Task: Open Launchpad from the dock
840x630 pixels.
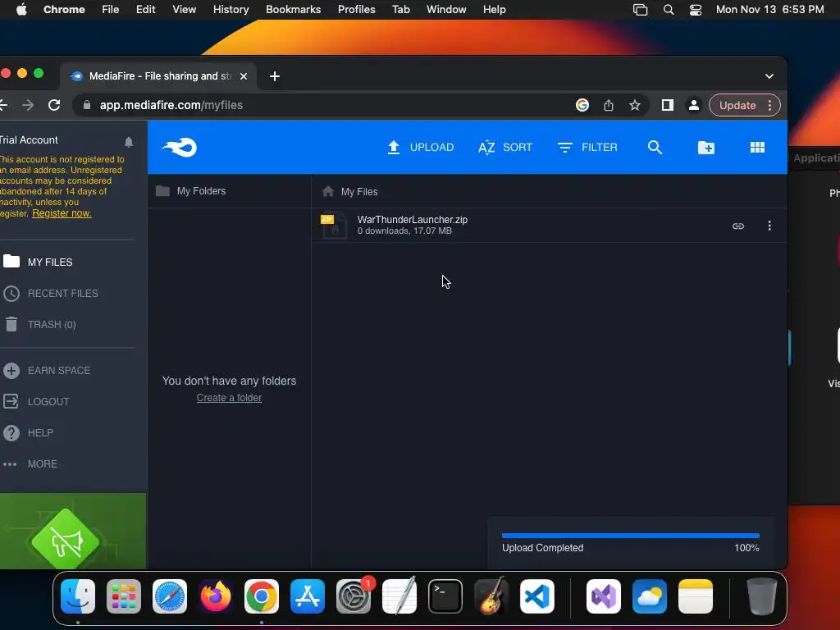Action: 124,596
